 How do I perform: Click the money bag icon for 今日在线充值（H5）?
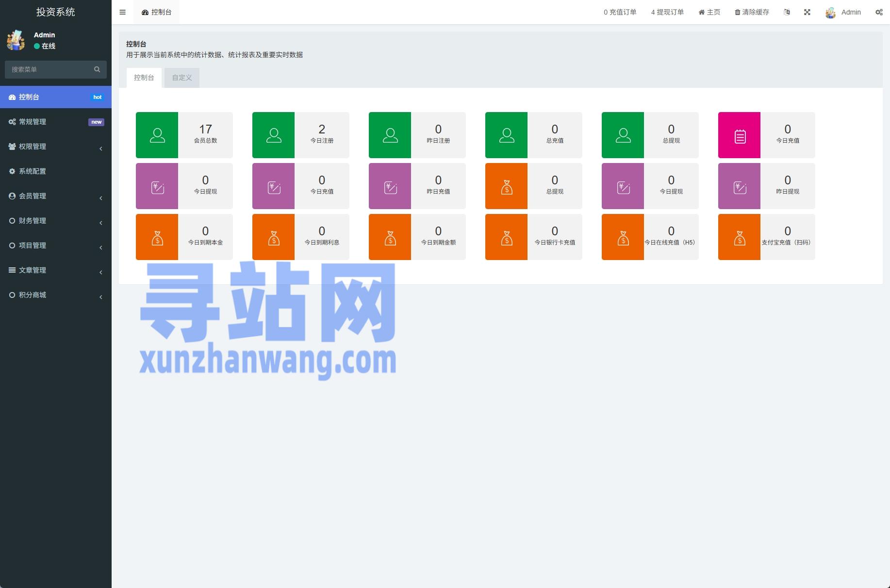623,237
